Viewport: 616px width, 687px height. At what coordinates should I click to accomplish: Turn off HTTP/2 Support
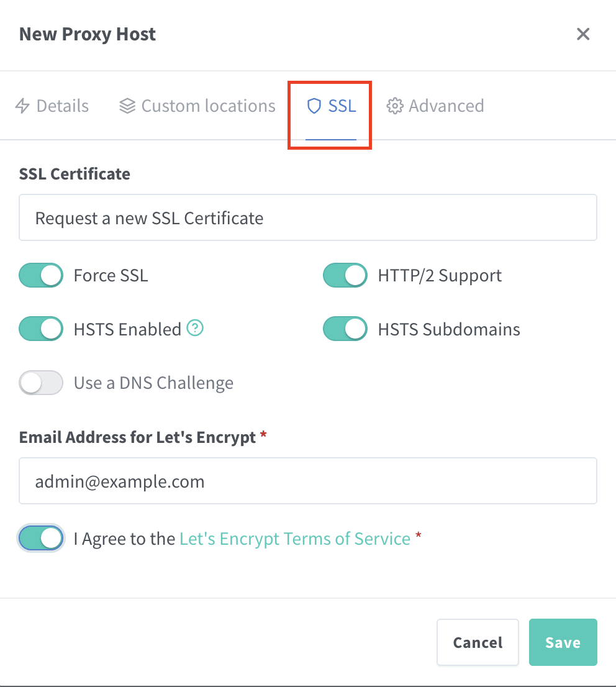(345, 275)
